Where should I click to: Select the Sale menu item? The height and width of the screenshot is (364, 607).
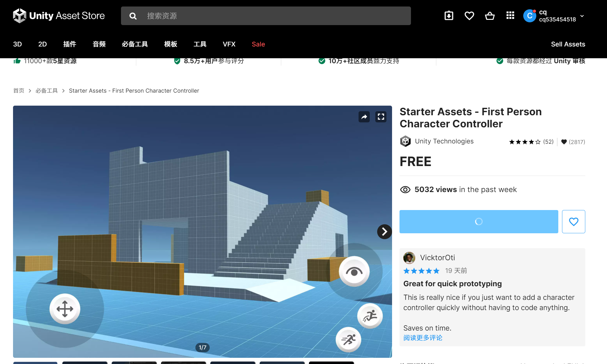[x=258, y=44]
